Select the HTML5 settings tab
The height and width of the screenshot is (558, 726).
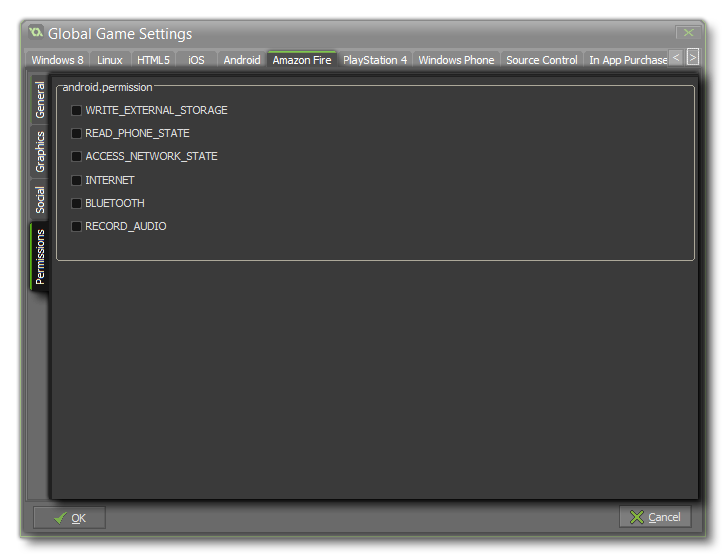153,60
